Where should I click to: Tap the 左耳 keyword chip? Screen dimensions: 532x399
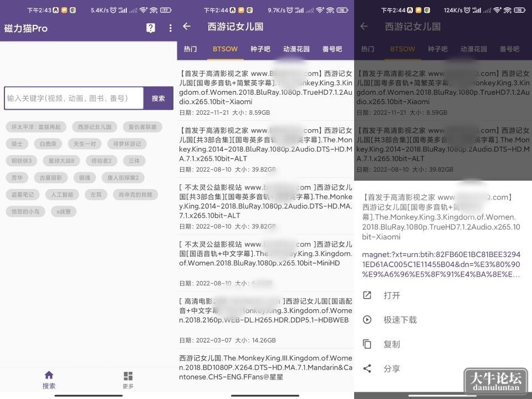point(96,195)
